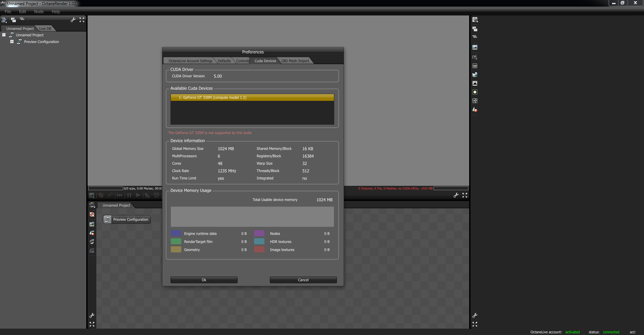Click mesh preview icon in right toolbar
The width and height of the screenshot is (644, 335).
475,101
